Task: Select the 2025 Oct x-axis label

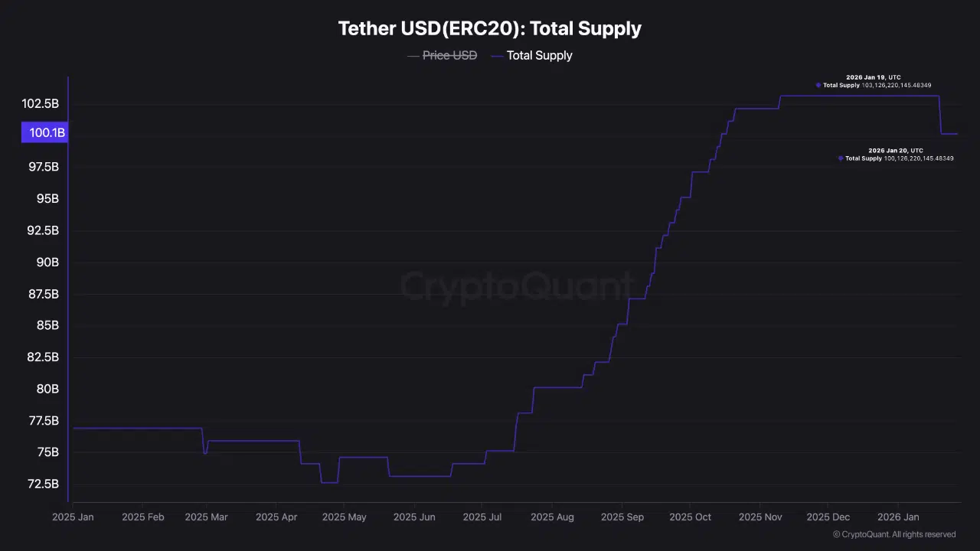Action: pos(690,517)
